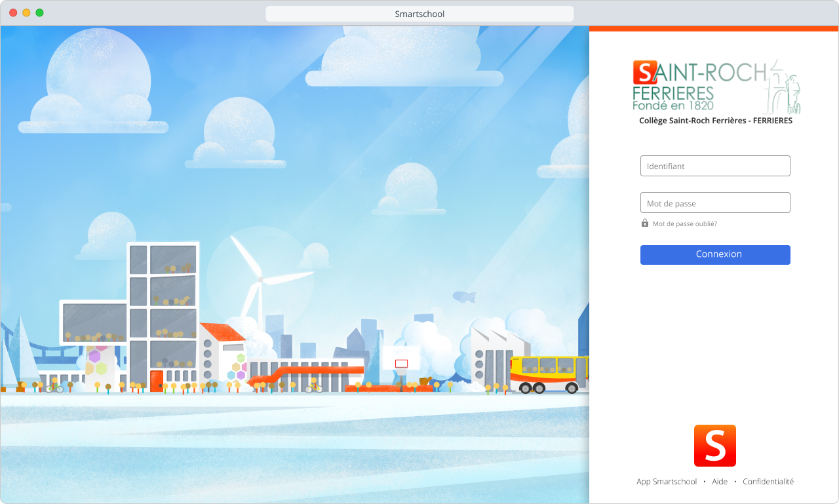Open the Confidentialité privacy link

[x=768, y=482]
